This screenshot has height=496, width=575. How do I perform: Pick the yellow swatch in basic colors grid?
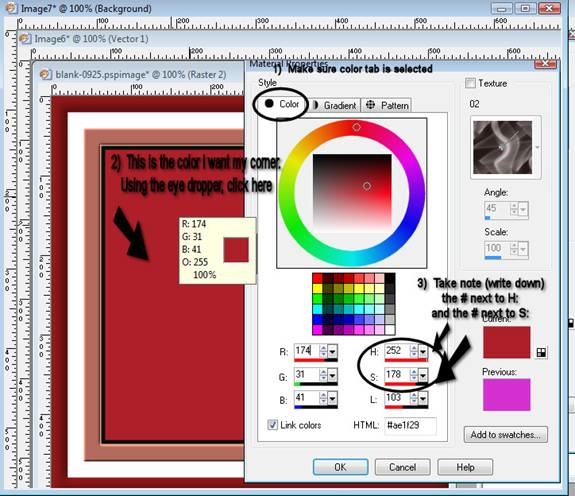point(317,288)
